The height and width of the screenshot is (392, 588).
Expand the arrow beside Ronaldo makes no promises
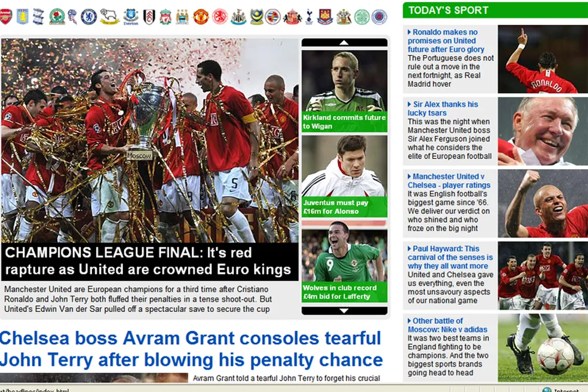pyautogui.click(x=409, y=32)
